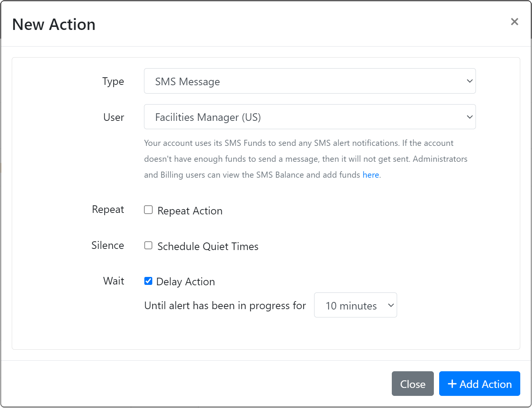
Task: Click the plus icon on Add Action
Action: pyautogui.click(x=452, y=384)
